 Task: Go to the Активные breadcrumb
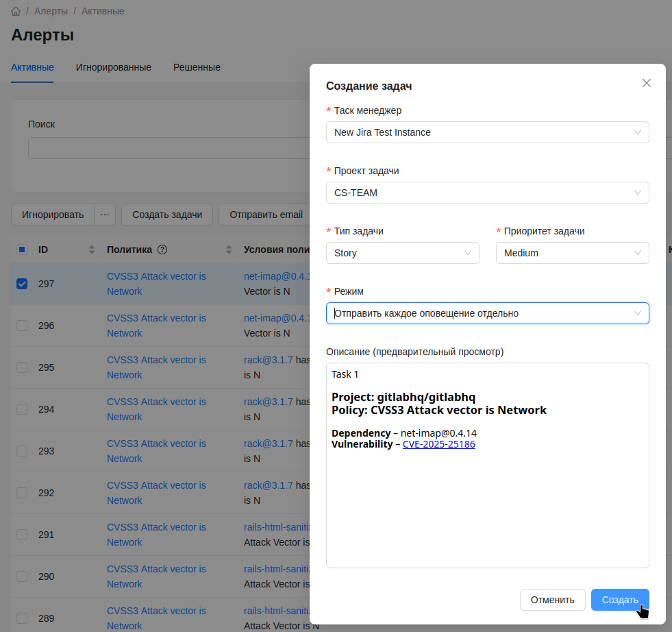103,11
